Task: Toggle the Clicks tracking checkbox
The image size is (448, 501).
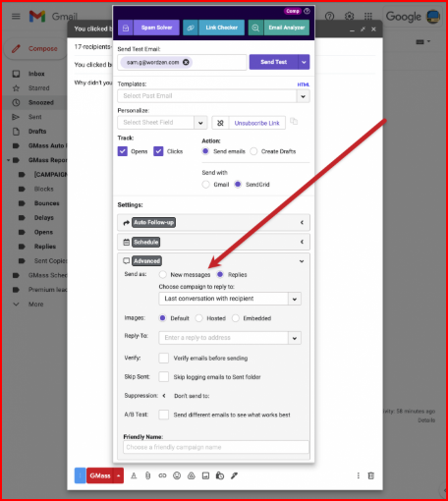Action: pos(158,151)
